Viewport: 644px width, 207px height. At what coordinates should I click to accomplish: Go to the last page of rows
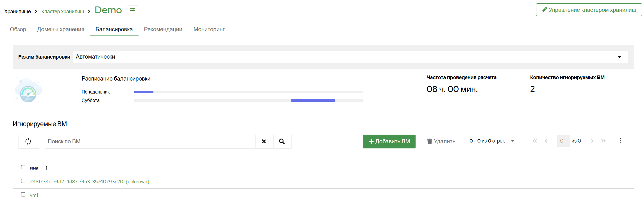[x=603, y=141]
